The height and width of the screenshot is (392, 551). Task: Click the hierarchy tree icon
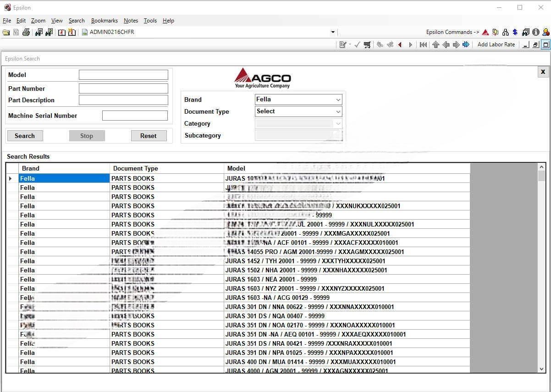[x=505, y=32]
